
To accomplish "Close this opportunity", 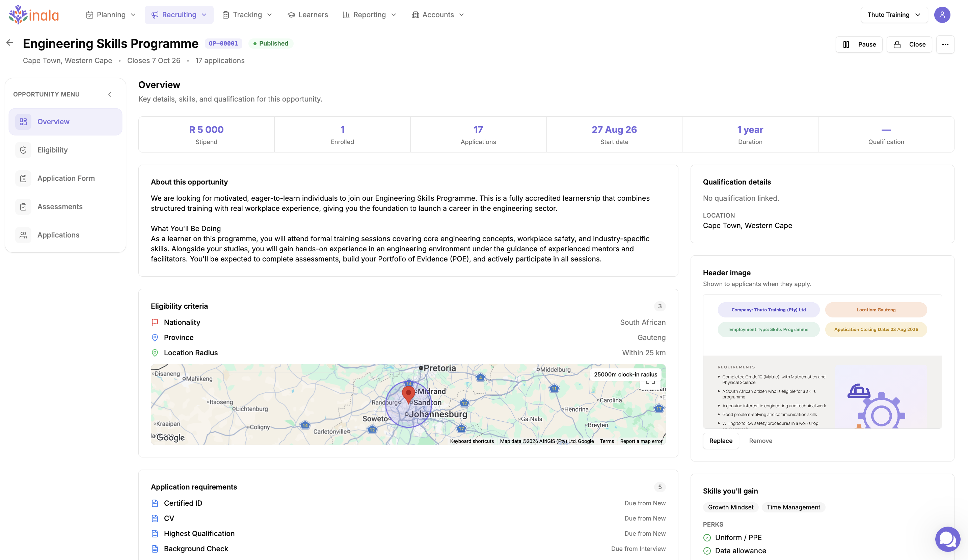I will [909, 45].
